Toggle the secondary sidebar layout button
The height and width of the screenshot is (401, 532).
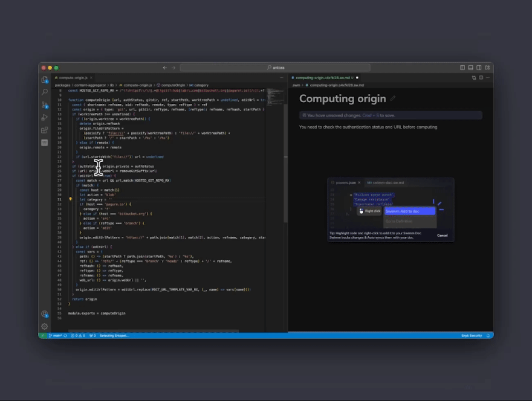pos(479,68)
